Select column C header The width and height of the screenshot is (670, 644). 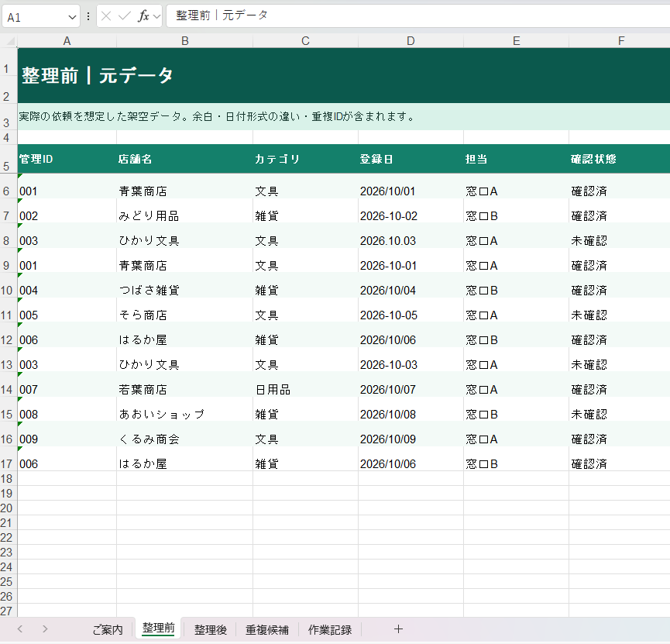pyautogui.click(x=305, y=41)
